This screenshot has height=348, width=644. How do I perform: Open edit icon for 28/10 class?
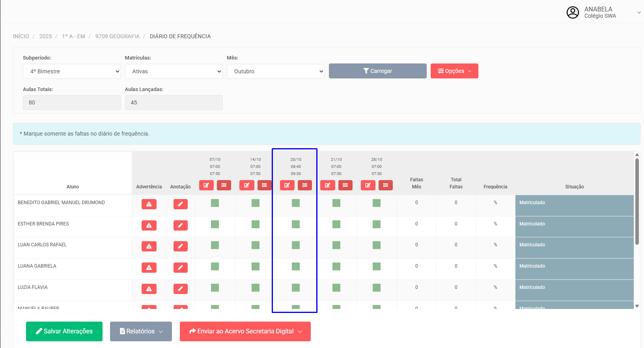click(368, 185)
